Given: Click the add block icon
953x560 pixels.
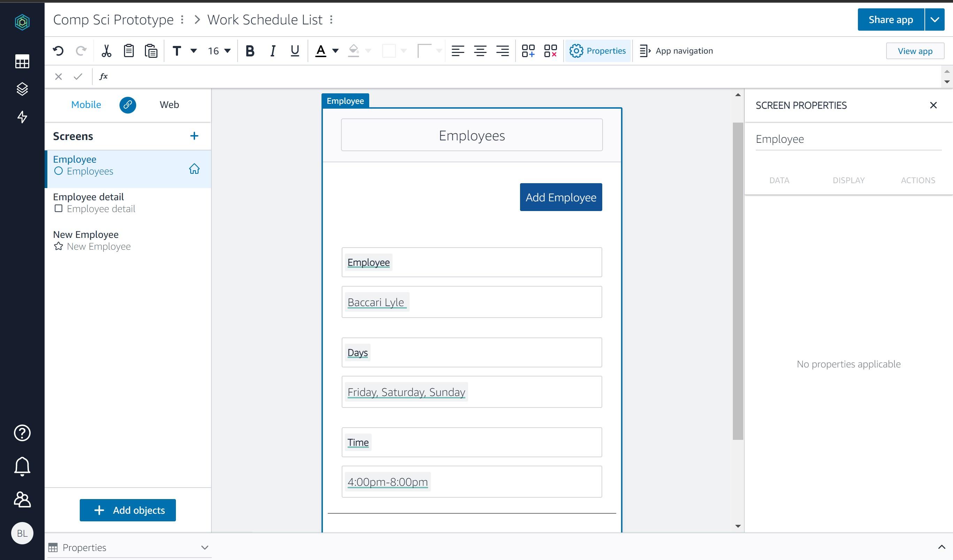Looking at the screenshot, I should tap(528, 50).
